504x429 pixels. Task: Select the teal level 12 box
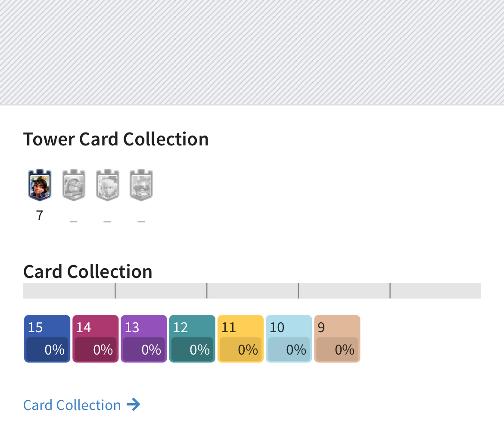coord(192,339)
